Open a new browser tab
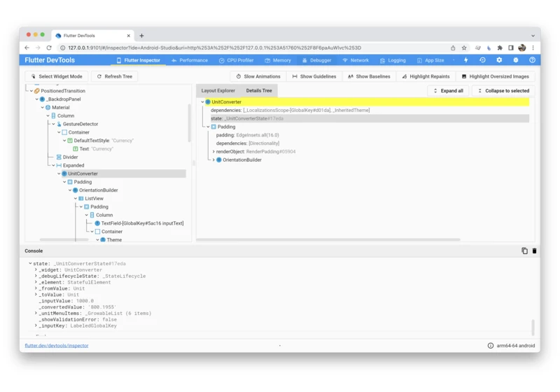Image resolution: width=560 pixels, height=392 pixels. [142, 36]
